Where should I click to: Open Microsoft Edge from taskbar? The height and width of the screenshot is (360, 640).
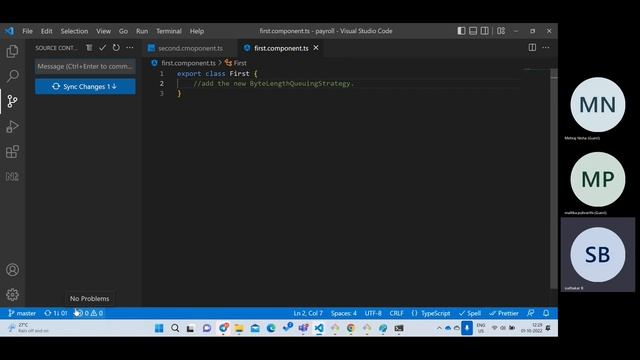(x=271, y=328)
